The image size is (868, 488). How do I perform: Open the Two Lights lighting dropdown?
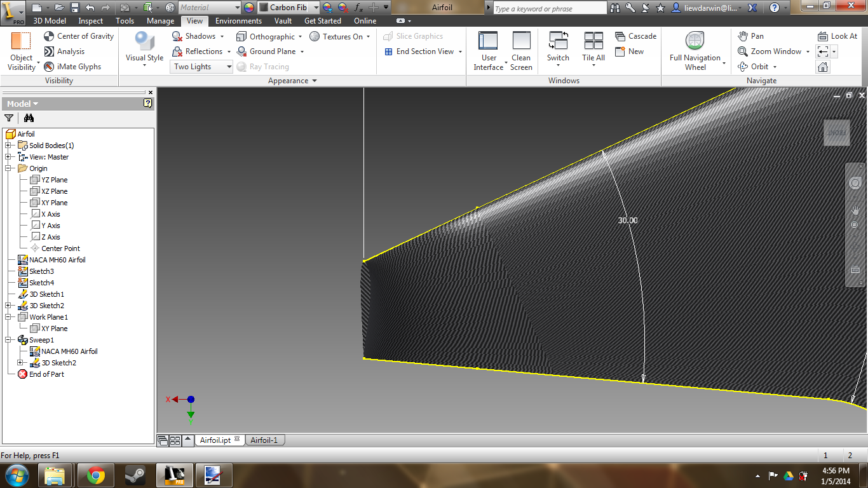point(202,67)
